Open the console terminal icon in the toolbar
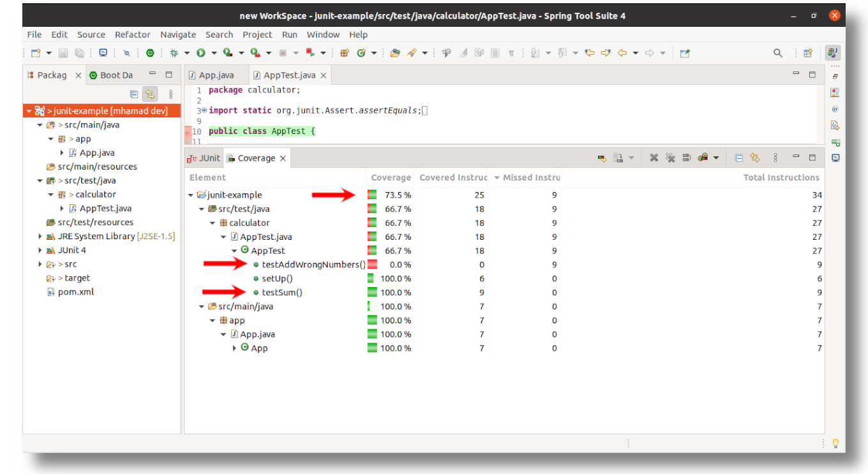868x474 pixels. (103, 53)
